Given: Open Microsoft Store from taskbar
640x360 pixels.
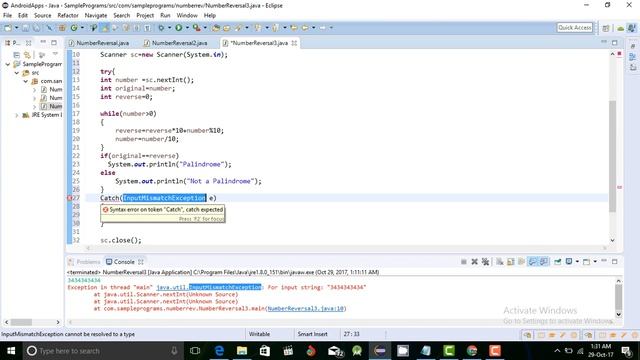Looking at the screenshot, I should tap(265, 351).
